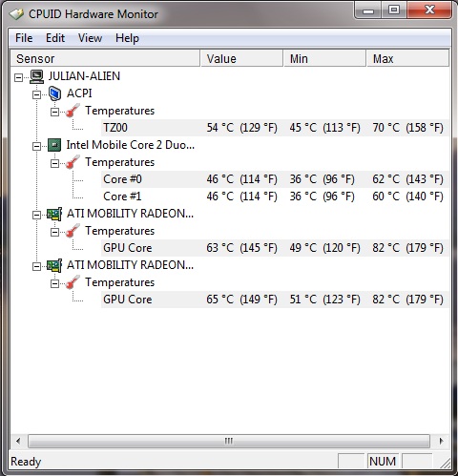Open the File menu
The height and width of the screenshot is (476, 458).
[x=24, y=38]
